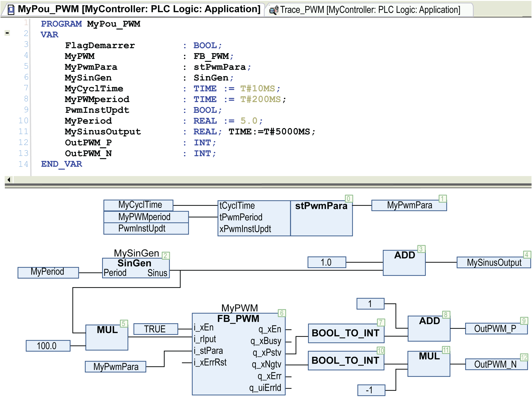Click the FB_PWM function block

click(239, 354)
